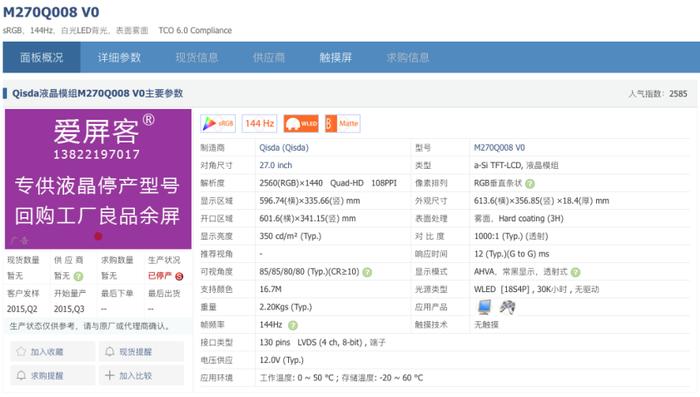Click the red carousel dot on banner
The image size is (700, 397).
[98, 236]
